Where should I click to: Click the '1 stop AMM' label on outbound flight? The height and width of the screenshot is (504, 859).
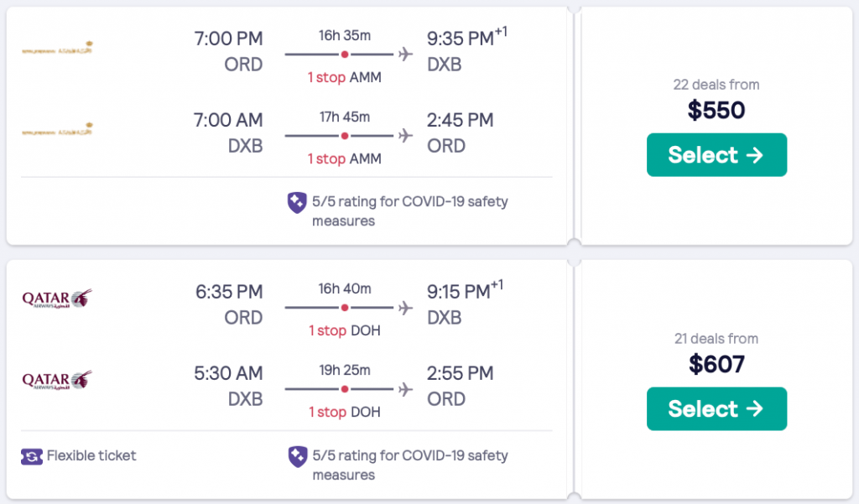344,77
